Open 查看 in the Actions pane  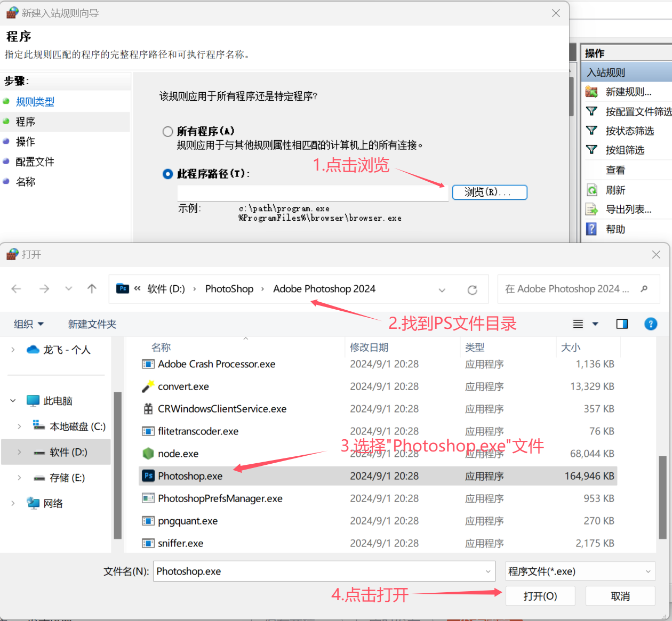[615, 170]
